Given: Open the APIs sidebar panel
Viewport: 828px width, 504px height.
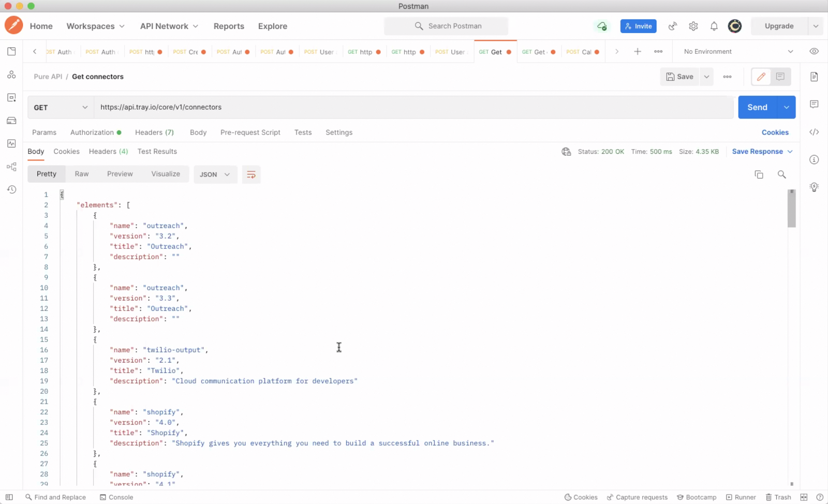Looking at the screenshot, I should (11, 75).
